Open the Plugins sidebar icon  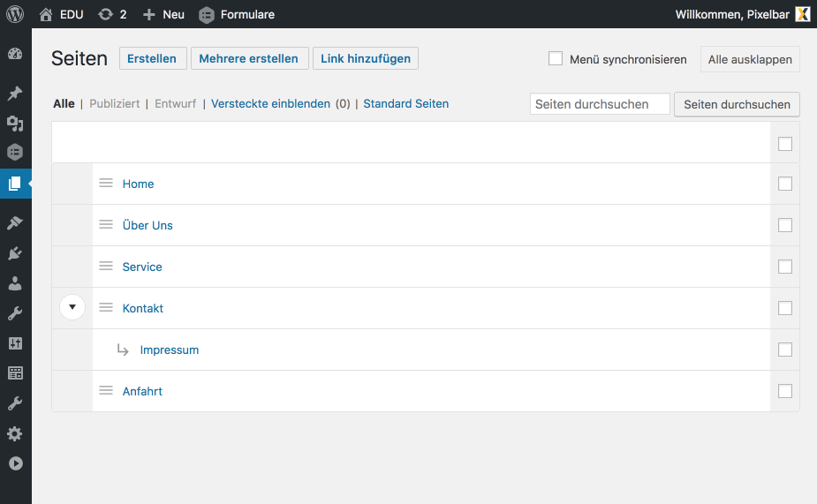[15, 253]
